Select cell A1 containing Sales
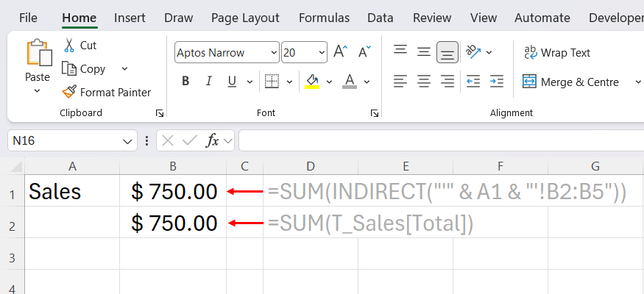Screen dimensions: 644x294 click(x=72, y=190)
